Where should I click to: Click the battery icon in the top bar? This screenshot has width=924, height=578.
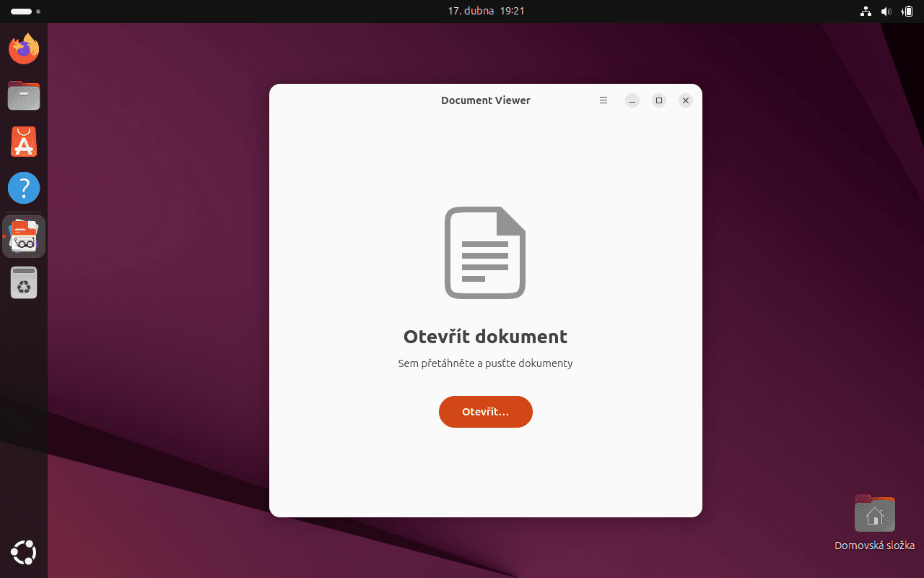coord(907,11)
